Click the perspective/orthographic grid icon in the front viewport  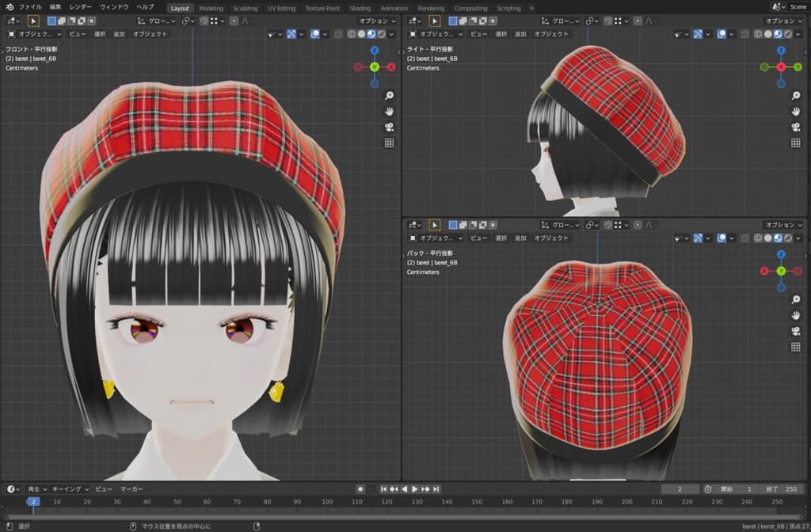coord(389,142)
